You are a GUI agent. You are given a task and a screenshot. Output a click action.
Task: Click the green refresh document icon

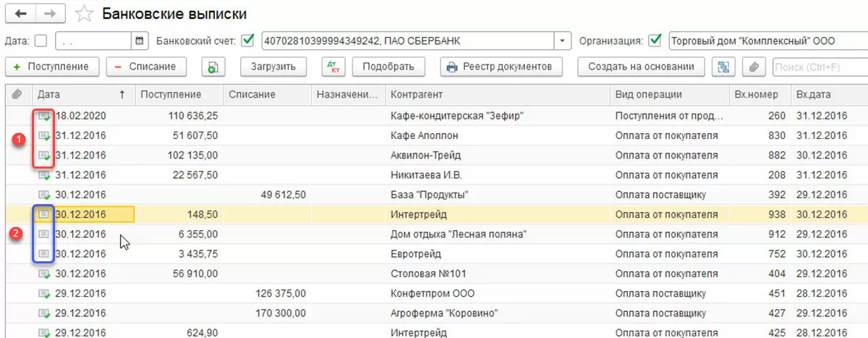pyautogui.click(x=213, y=67)
